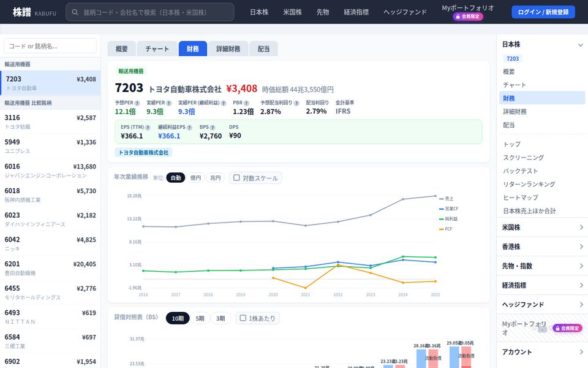
Task: Open 経済指標 in top navigation
Action: [356, 12]
